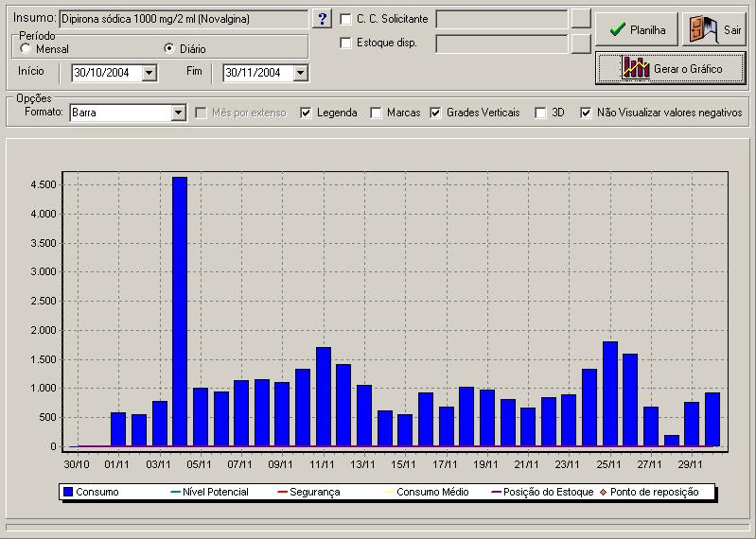Click the 21/11 x-axis label
This screenshot has width=756, height=539.
pos(526,464)
